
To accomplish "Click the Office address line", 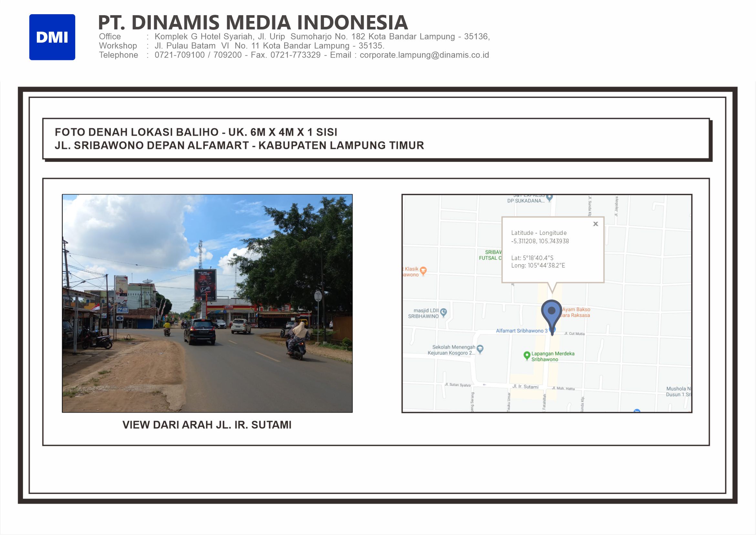I will [x=295, y=37].
